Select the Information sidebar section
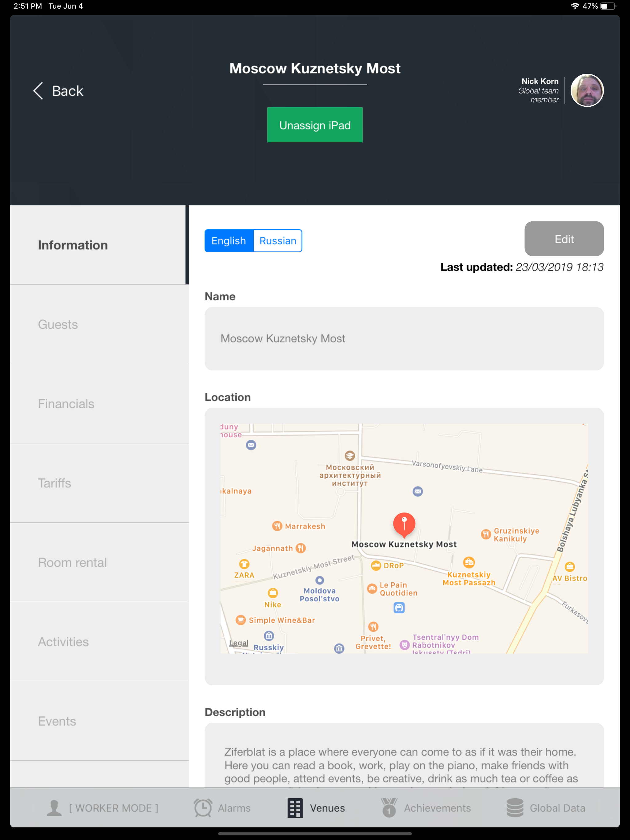Screen dimensions: 630x840 click(x=99, y=245)
